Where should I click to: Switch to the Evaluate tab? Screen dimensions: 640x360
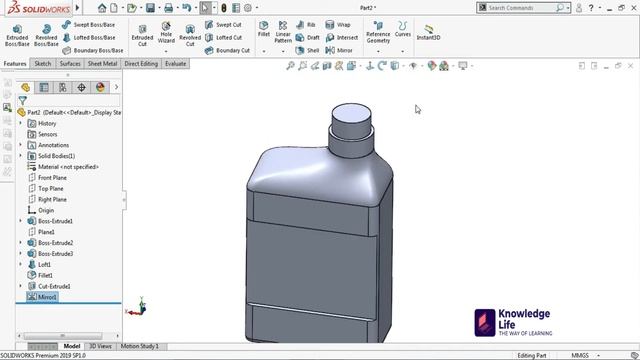point(176,64)
